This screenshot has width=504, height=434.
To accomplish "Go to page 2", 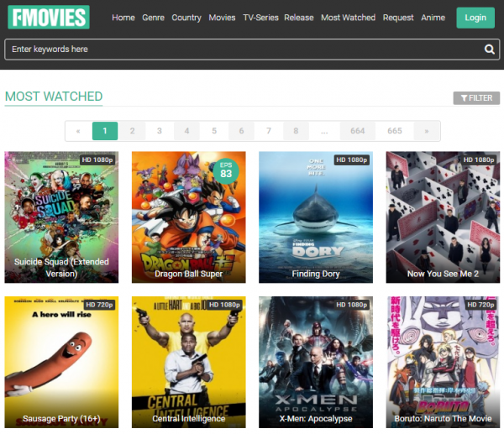I will tap(132, 131).
